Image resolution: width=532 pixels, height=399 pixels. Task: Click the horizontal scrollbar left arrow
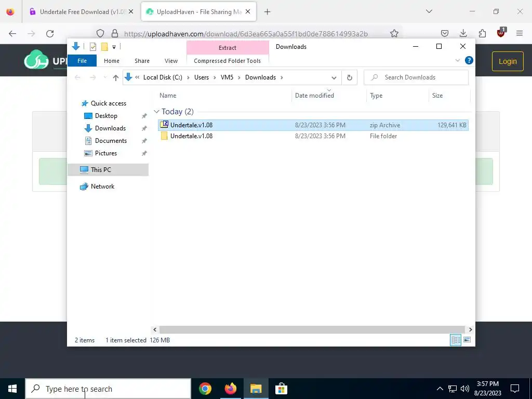click(x=155, y=329)
